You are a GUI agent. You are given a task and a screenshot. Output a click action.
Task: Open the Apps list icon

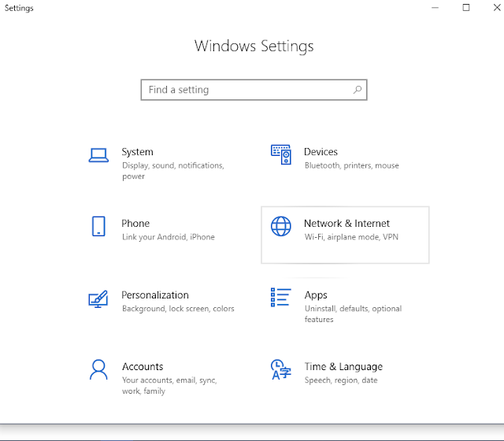[280, 298]
